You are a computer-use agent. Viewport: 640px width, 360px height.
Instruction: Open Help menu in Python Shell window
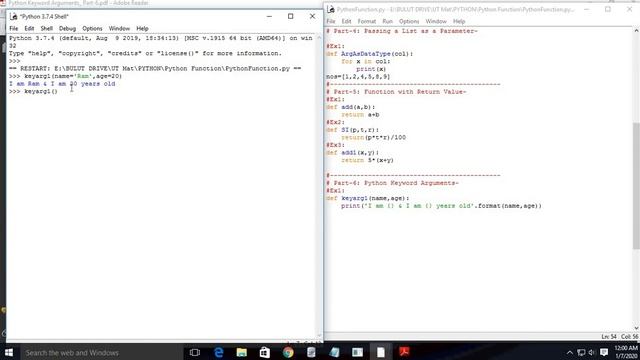tap(142, 29)
